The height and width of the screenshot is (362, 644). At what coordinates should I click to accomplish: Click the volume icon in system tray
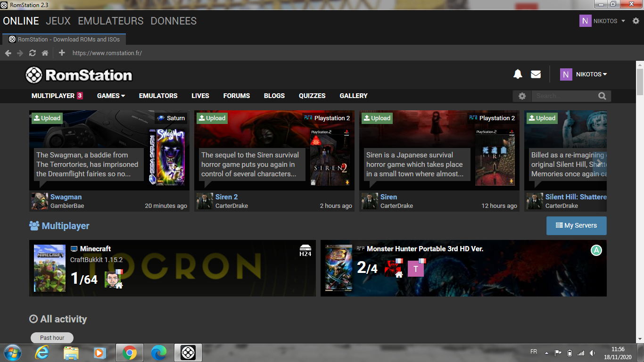tap(593, 353)
